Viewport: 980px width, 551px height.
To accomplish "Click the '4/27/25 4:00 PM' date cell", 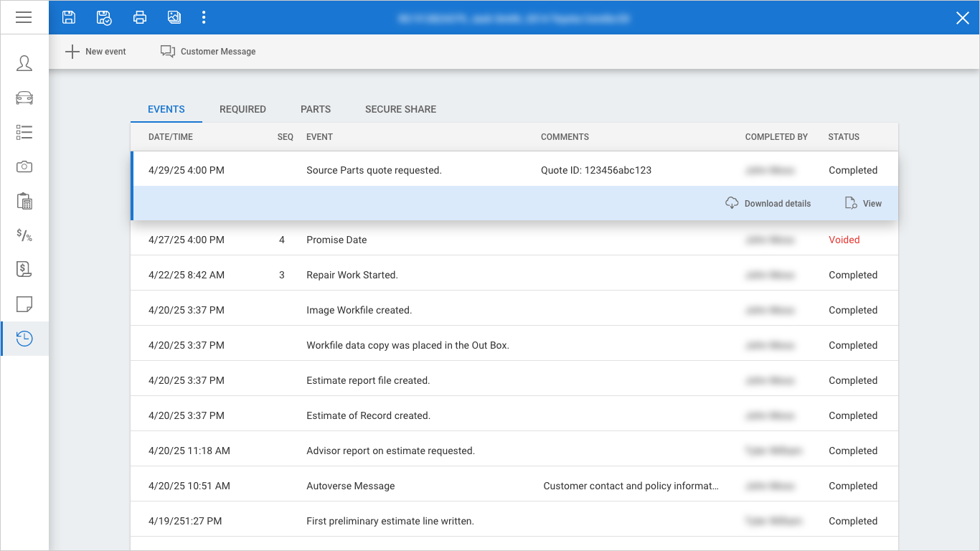I will (187, 240).
